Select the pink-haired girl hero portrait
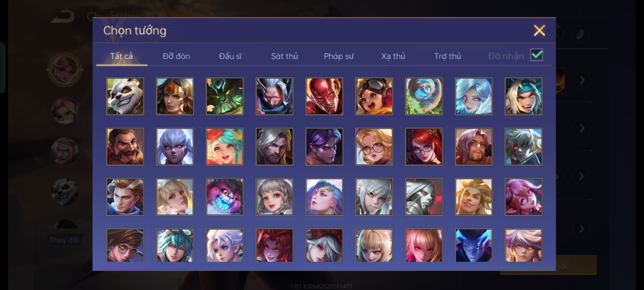Viewport: 644px width, 290px height. tap(524, 197)
